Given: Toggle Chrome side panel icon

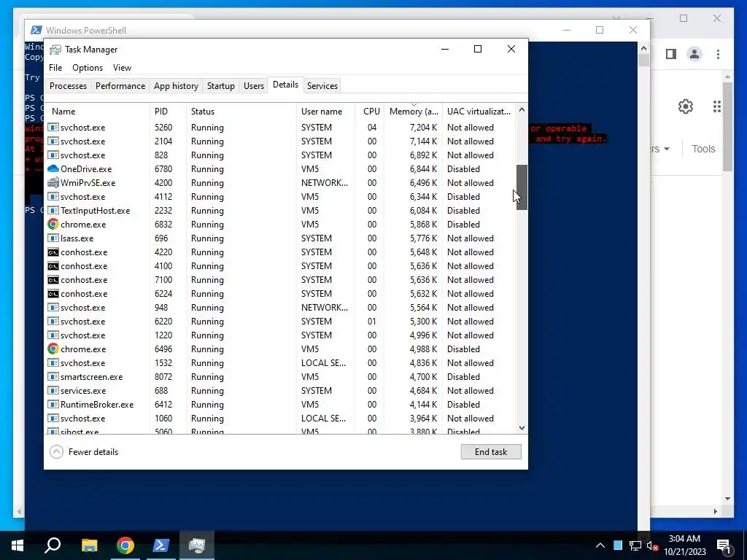Looking at the screenshot, I should click(671, 54).
